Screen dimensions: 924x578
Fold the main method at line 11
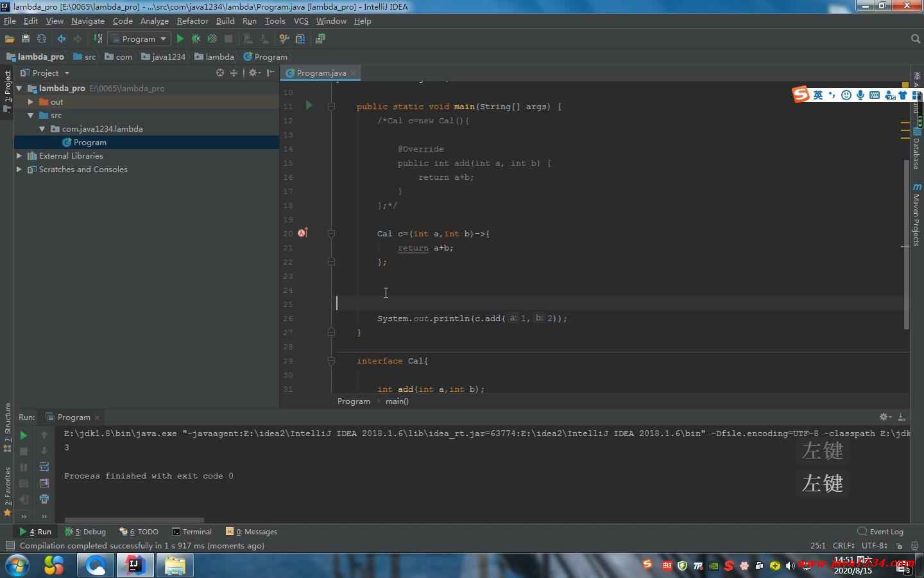tap(331, 106)
